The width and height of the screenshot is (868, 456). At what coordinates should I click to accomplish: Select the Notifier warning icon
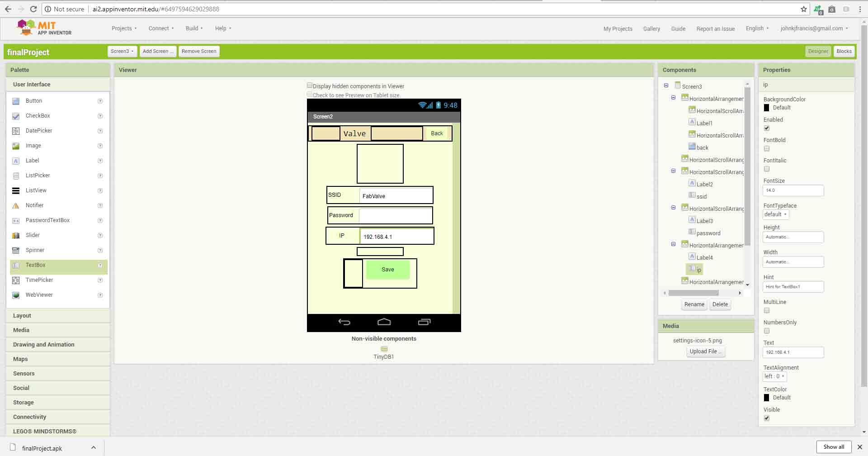16,205
